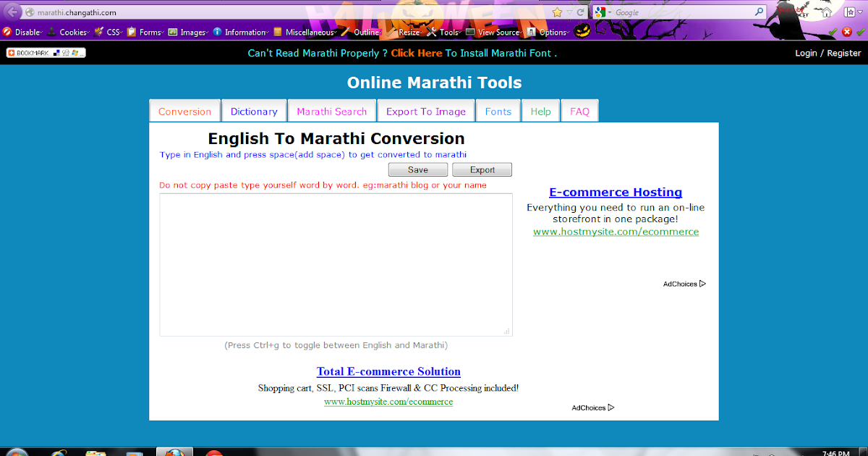The width and height of the screenshot is (868, 456).
Task: Click the bookmark star icon
Action: 557,12
